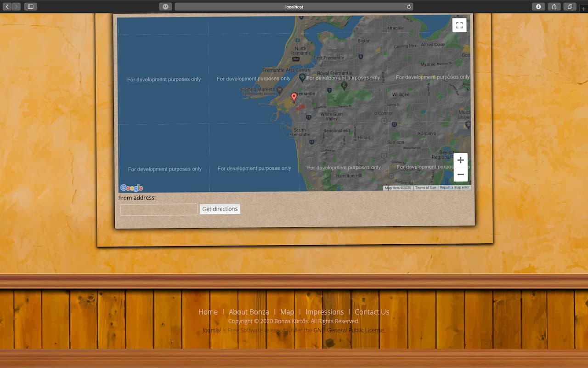Open the Google logo on the map

(132, 188)
